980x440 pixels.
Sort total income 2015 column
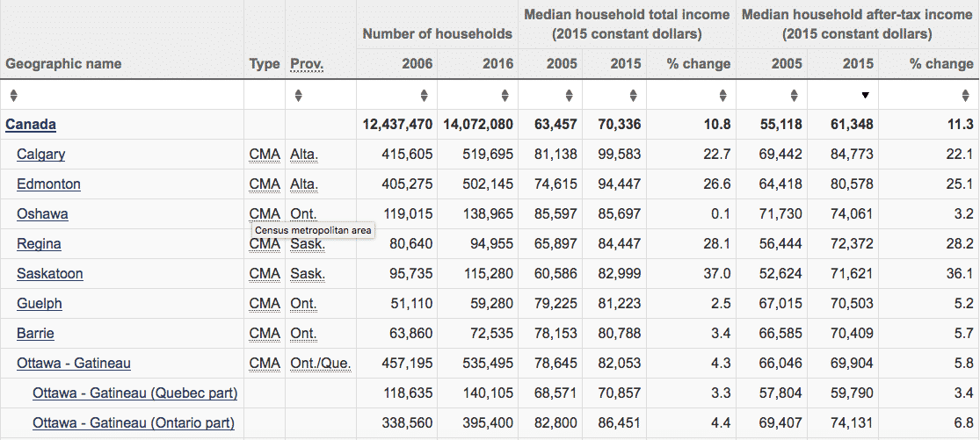click(x=633, y=96)
